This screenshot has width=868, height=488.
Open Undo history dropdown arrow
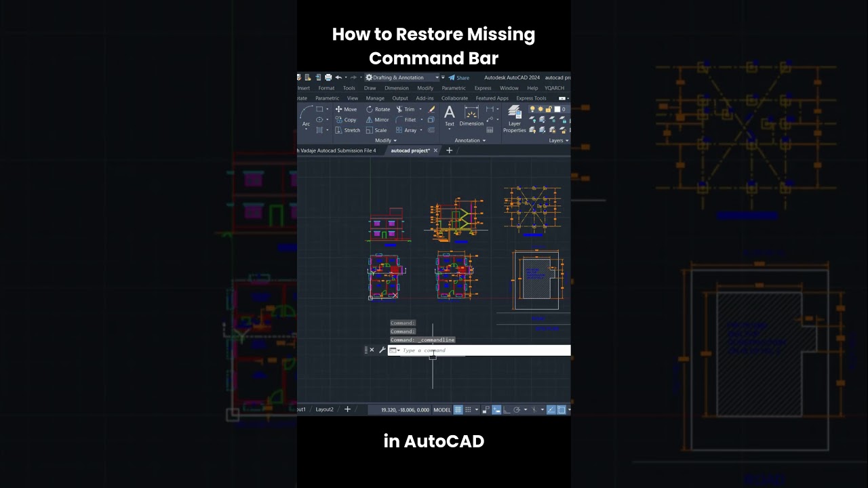[344, 77]
